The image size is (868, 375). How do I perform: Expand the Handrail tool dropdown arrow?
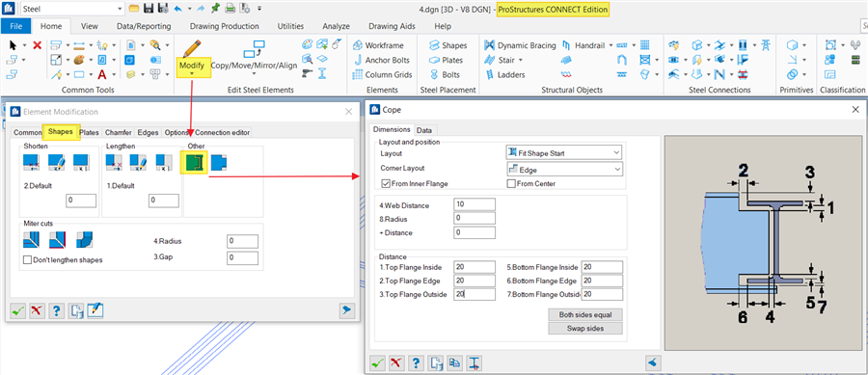(610, 45)
